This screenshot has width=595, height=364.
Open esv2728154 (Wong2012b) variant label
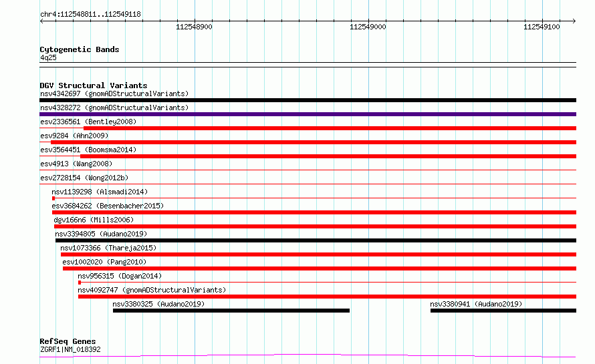[84, 178]
